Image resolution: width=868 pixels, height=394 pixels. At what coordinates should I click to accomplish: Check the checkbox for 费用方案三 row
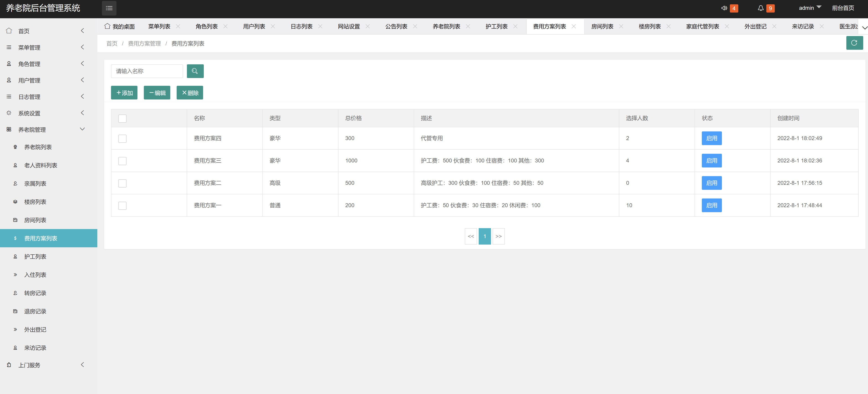[122, 161]
